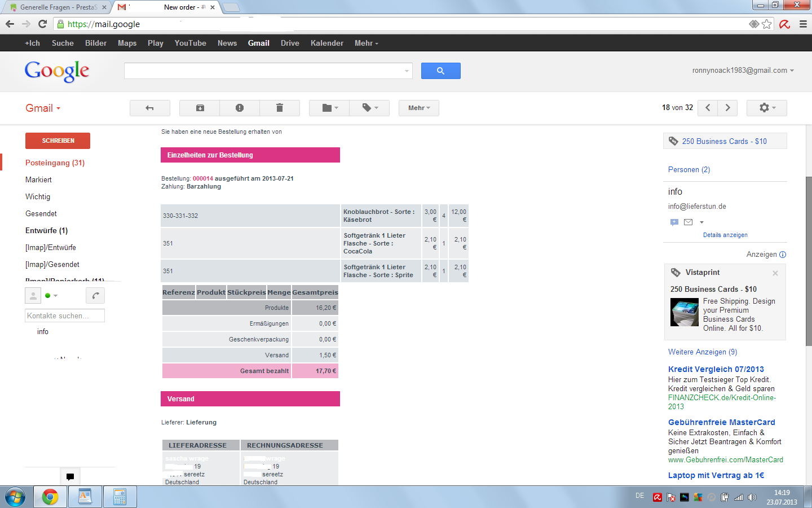Show the older conversation with right chevron
Screen dimensions: 812x508
[728, 108]
